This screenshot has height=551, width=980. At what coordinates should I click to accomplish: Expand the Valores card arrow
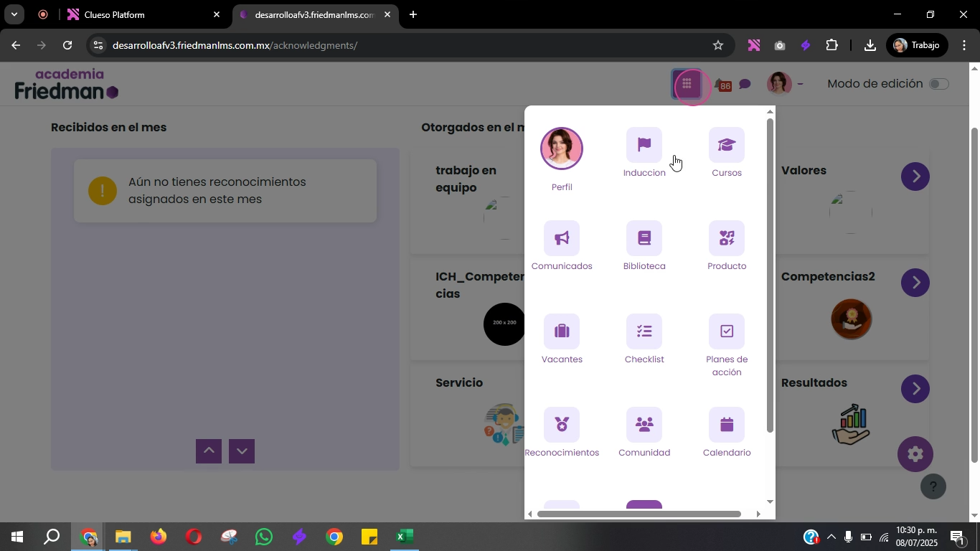(915, 176)
